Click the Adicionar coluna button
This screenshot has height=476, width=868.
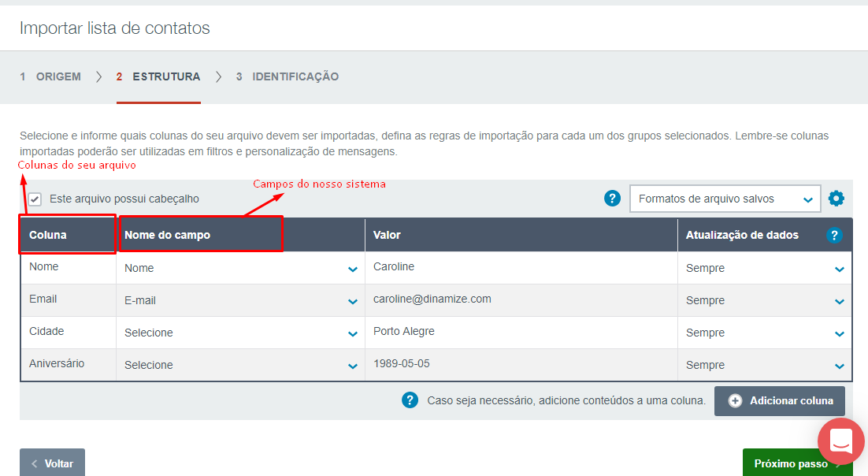tap(780, 400)
